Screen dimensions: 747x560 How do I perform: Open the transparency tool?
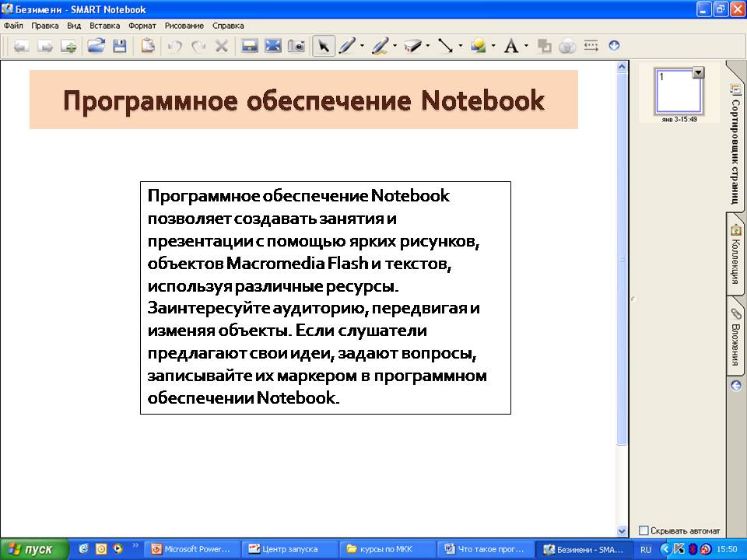tap(567, 46)
